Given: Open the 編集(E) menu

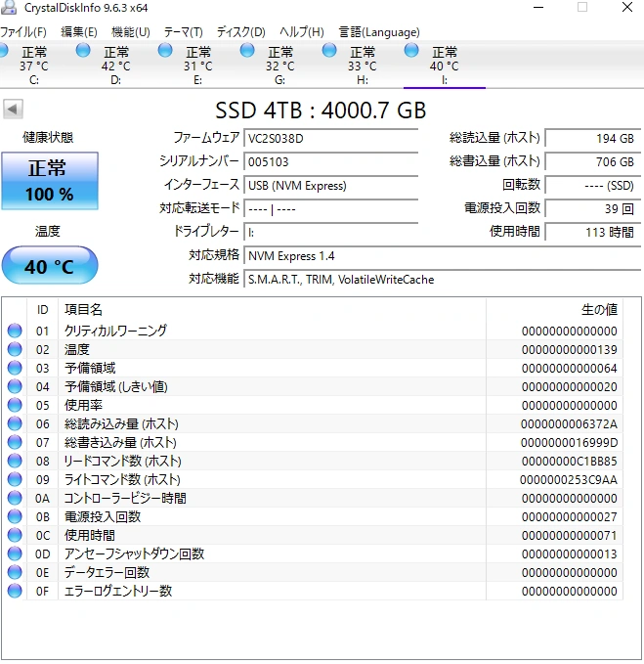Looking at the screenshot, I should point(79,32).
